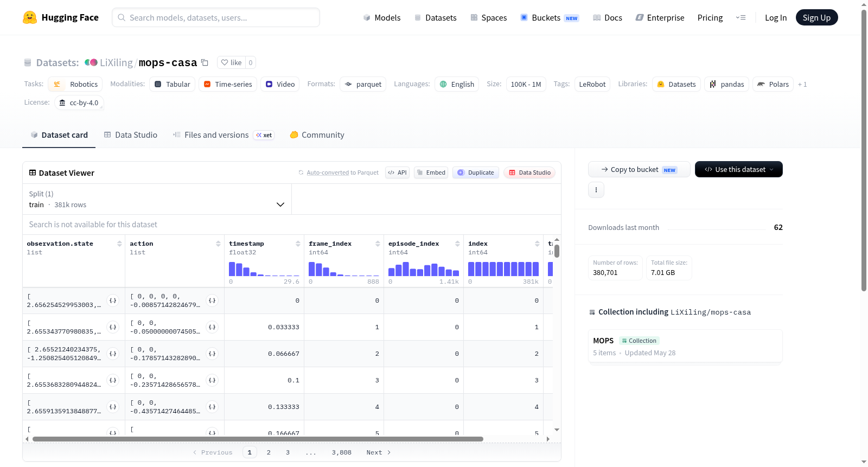Expand JSON for observation.state 2.6559135913848877 row

click(113, 407)
